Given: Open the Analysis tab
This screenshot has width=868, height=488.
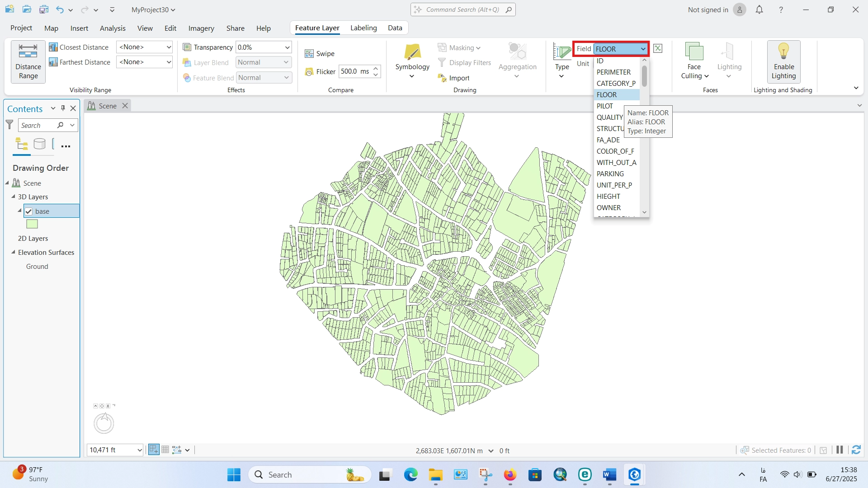Looking at the screenshot, I should point(113,28).
